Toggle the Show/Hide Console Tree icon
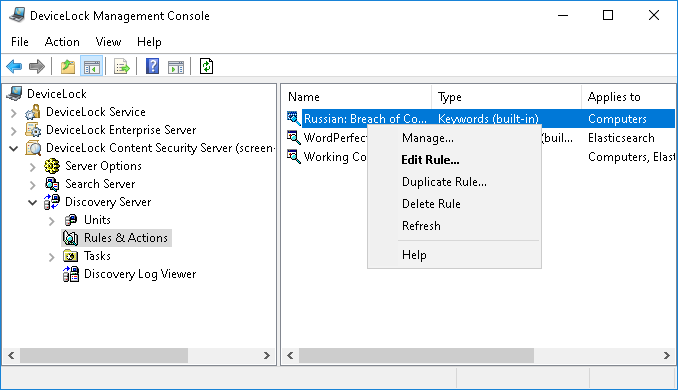This screenshot has width=678, height=390. (92, 67)
